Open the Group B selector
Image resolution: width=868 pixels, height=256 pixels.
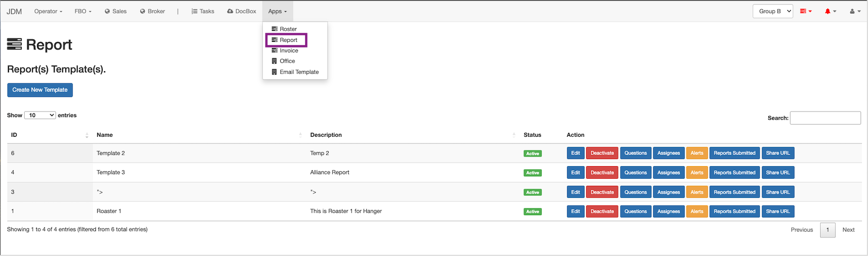coord(772,11)
